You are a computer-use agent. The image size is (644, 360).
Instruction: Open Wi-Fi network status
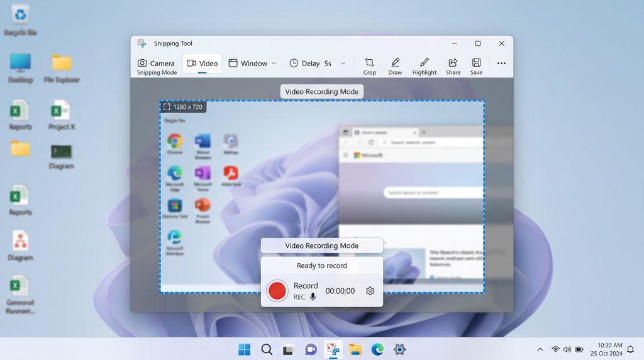pyautogui.click(x=555, y=349)
